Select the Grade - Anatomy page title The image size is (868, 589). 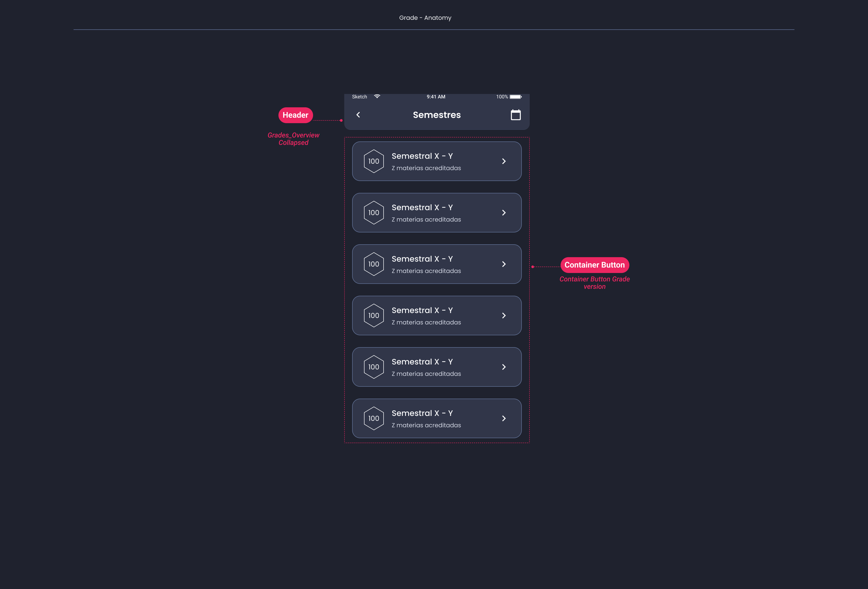pos(425,18)
